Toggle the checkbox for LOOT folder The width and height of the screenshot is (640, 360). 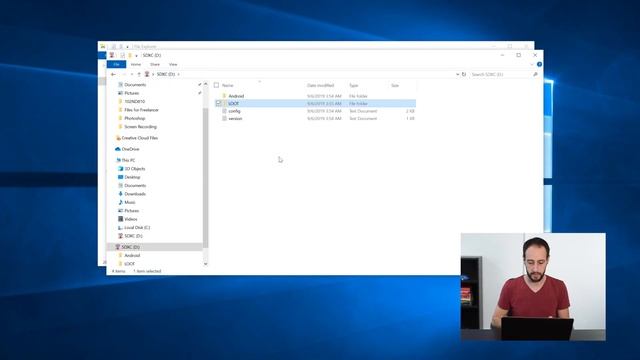click(x=218, y=103)
